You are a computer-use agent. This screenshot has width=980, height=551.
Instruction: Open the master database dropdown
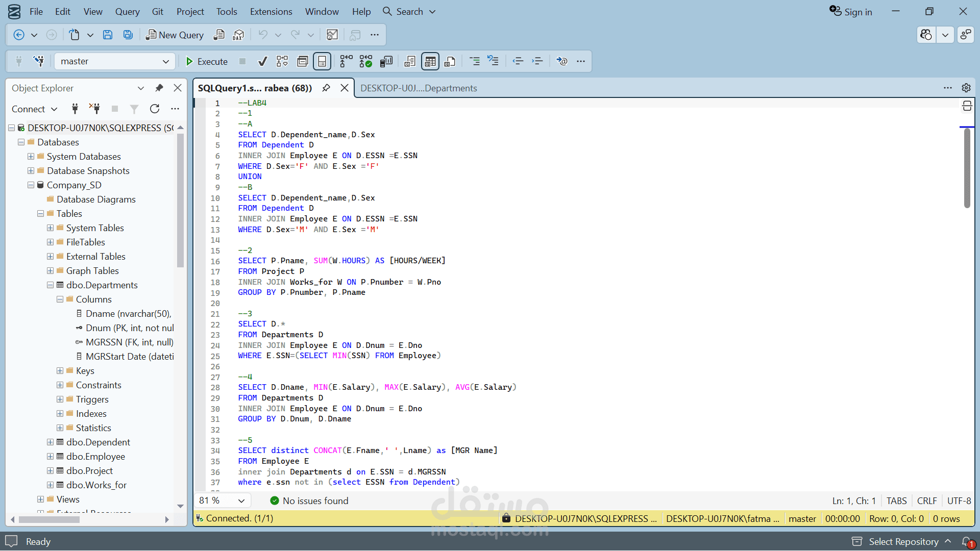[114, 61]
